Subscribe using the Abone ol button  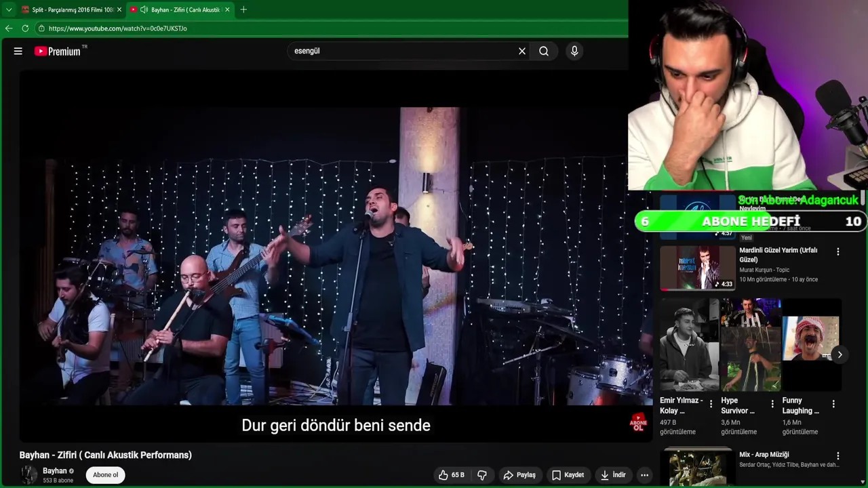coord(105,475)
